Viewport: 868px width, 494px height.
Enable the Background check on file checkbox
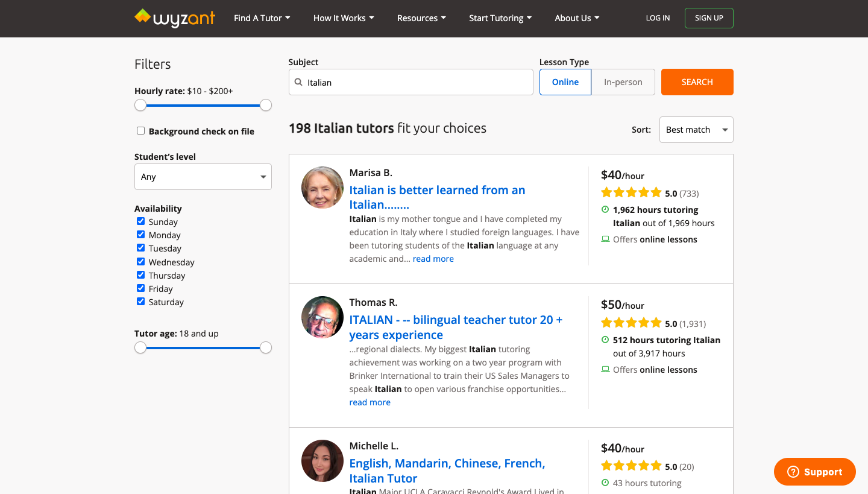click(140, 131)
